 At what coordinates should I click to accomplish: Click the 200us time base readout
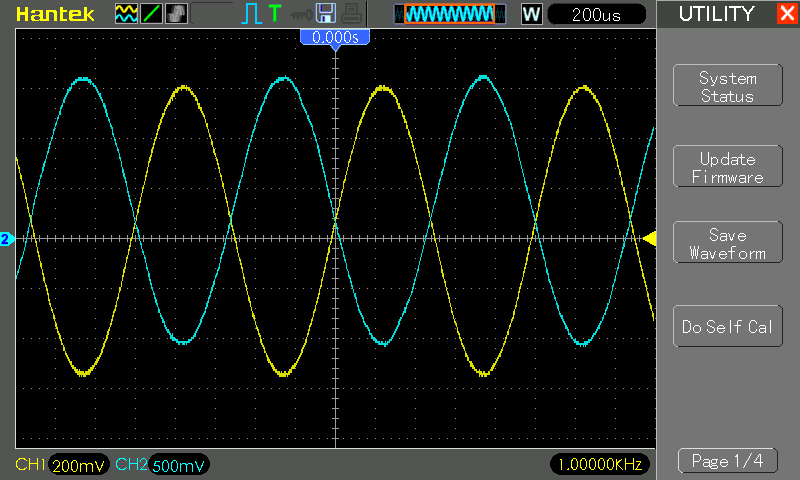tap(596, 14)
